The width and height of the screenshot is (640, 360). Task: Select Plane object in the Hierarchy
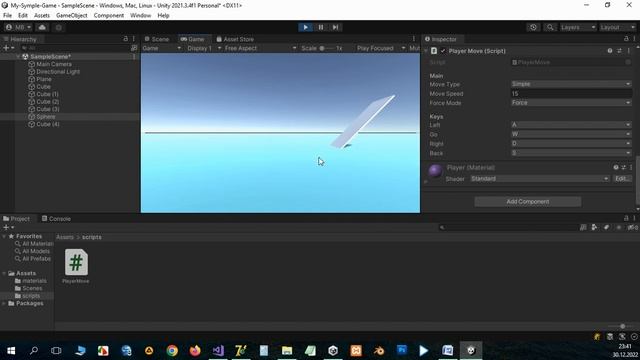(x=44, y=79)
